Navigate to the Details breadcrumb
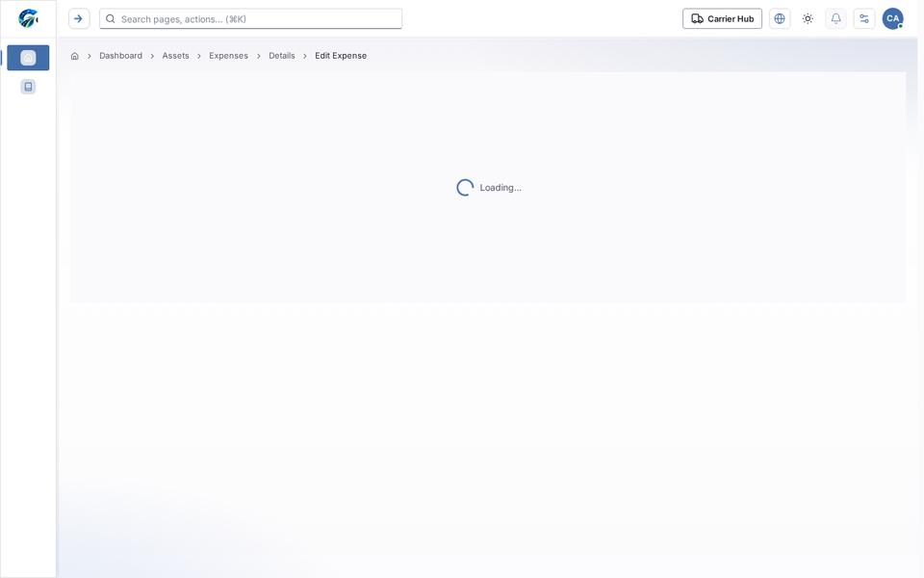Image resolution: width=924 pixels, height=578 pixels. pos(282,56)
